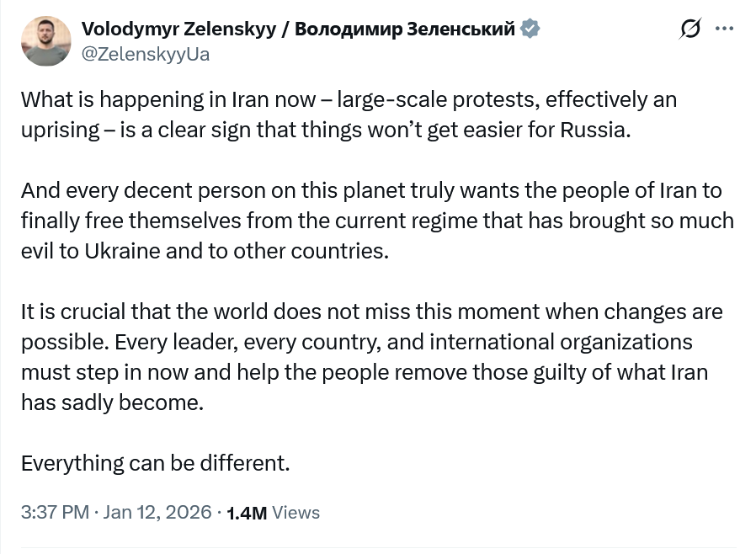Click the line 'has sadly become.'
Image resolution: width=756 pixels, height=554 pixels.
113,402
